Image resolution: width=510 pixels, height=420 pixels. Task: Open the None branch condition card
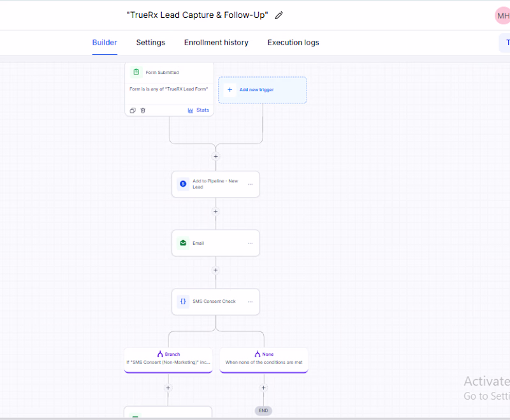[x=264, y=360]
